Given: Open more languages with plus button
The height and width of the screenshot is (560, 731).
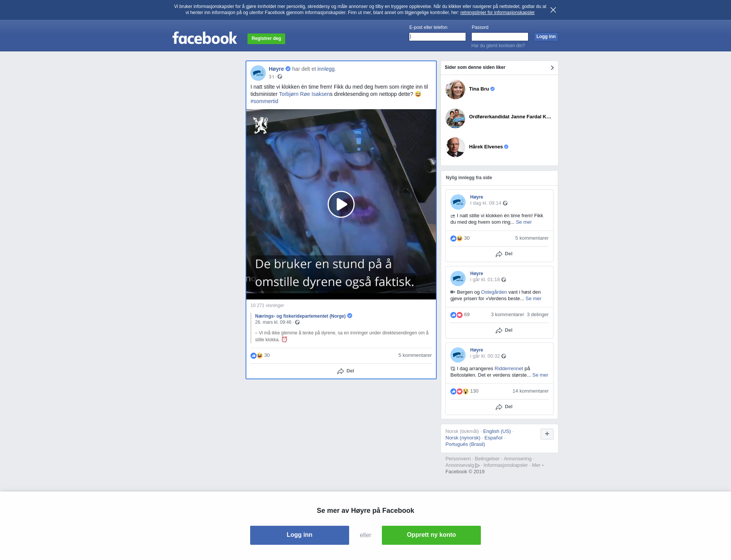Looking at the screenshot, I should (x=547, y=434).
